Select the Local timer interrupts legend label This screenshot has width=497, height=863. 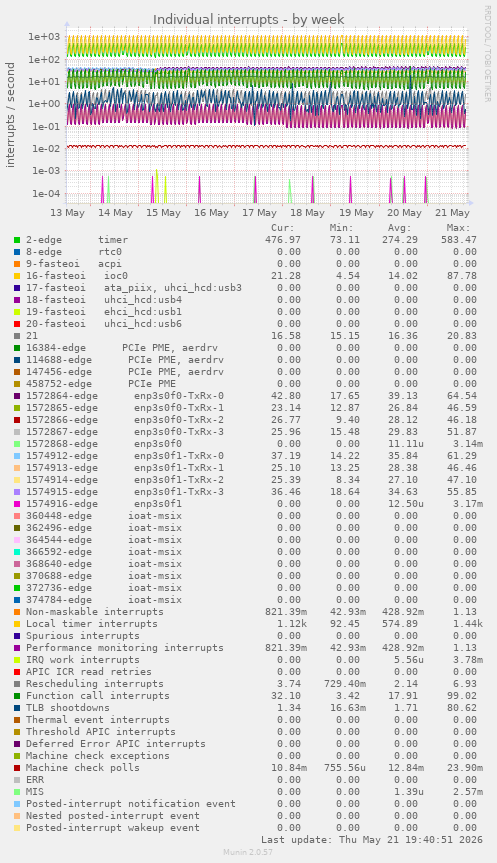click(x=91, y=624)
